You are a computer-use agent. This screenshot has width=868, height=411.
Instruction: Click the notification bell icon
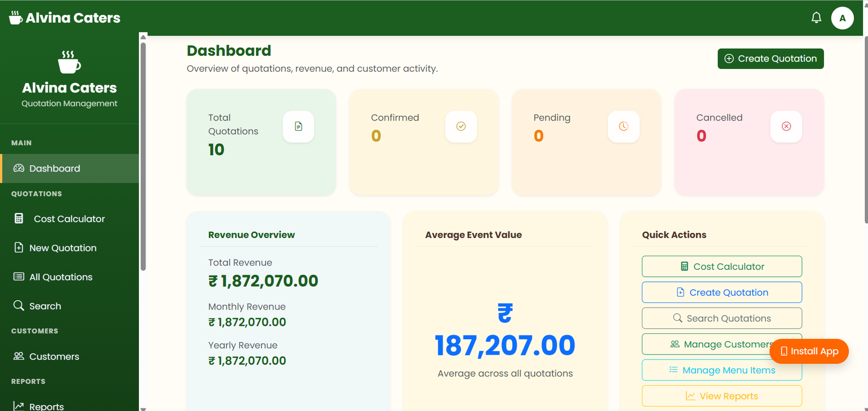tap(816, 18)
